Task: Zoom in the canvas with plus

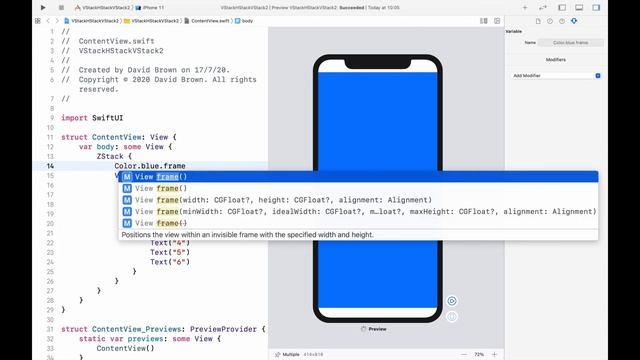Action: click(494, 354)
